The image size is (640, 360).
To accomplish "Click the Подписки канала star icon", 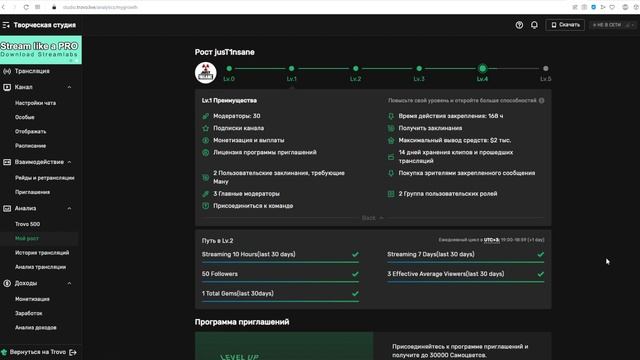I will (x=206, y=128).
